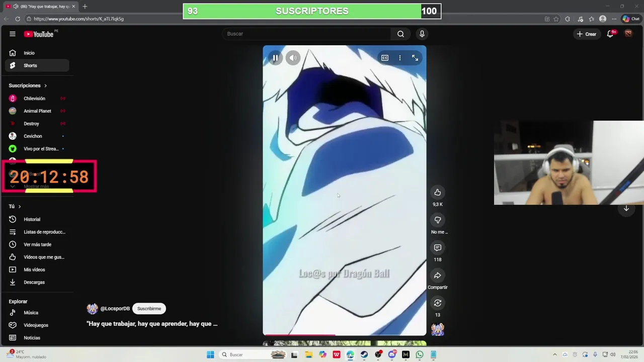
Task: Open the account avatar menu in YouTube
Action: [x=628, y=34]
